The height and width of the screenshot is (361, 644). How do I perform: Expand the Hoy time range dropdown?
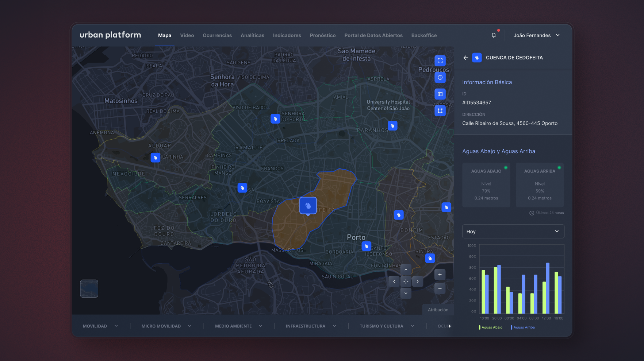click(x=513, y=232)
